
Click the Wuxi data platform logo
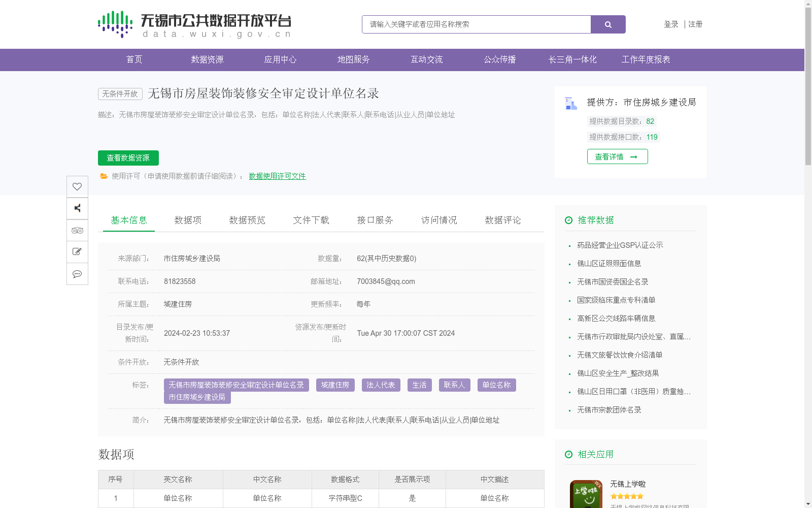pos(194,24)
